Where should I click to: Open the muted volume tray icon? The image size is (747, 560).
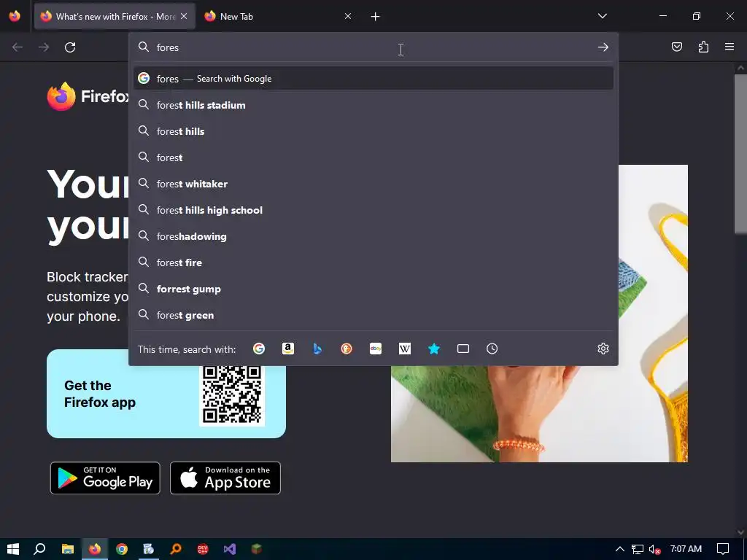coord(655,549)
